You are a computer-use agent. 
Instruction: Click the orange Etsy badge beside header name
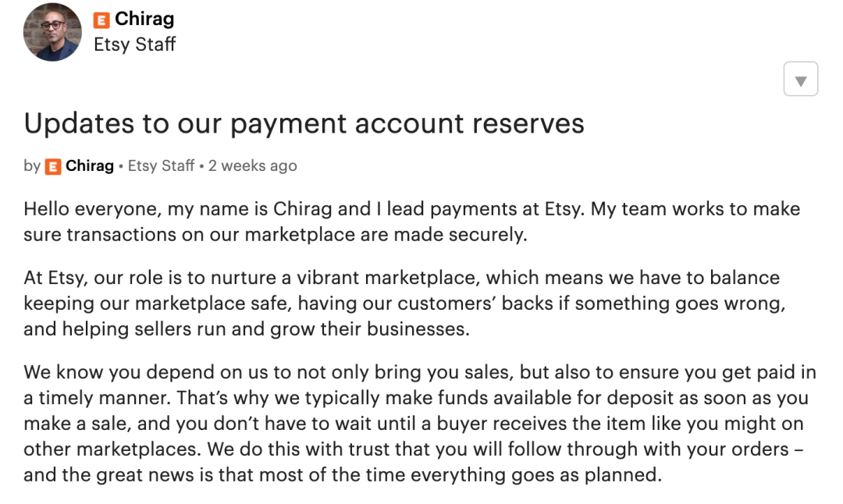101,20
